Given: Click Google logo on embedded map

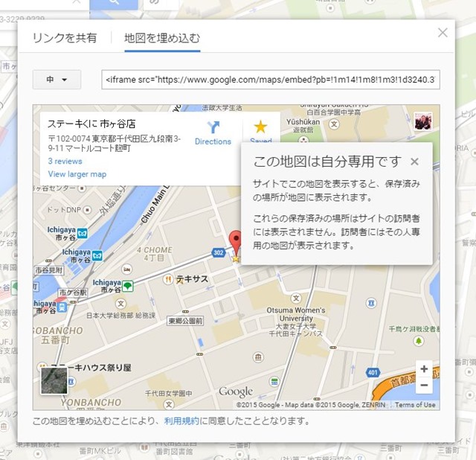Looking at the screenshot, I should (236, 392).
